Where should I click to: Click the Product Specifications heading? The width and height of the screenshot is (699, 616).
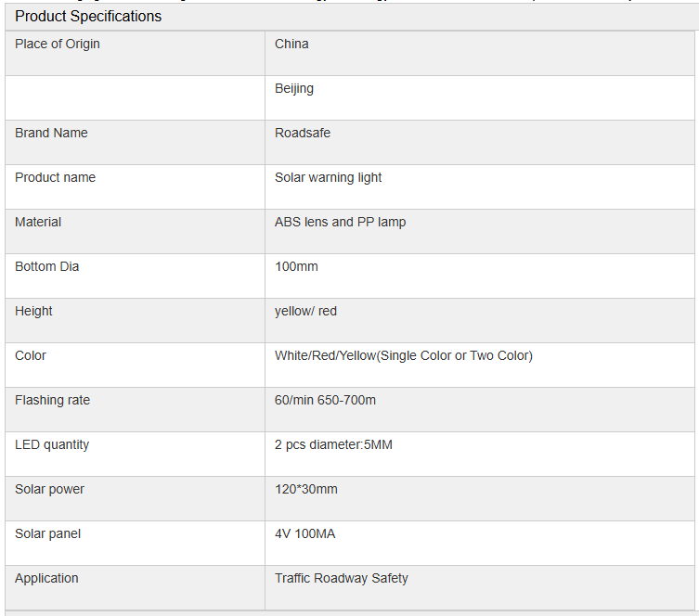[88, 17]
